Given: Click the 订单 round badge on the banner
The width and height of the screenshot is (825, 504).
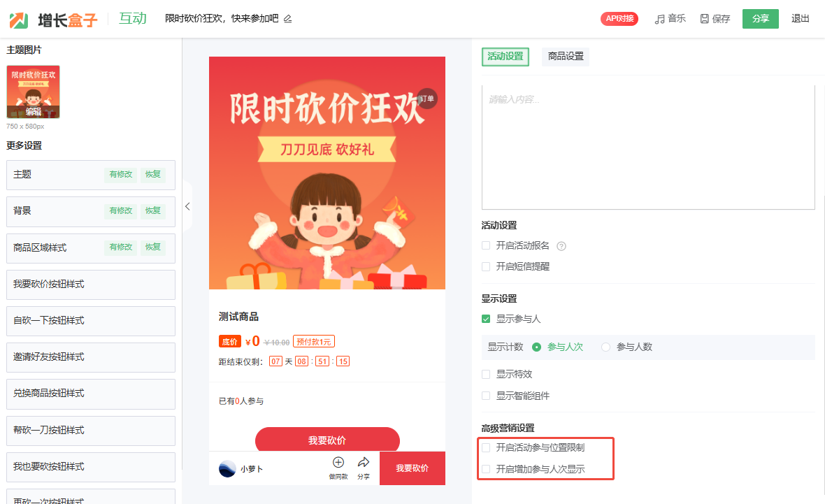Looking at the screenshot, I should (426, 99).
